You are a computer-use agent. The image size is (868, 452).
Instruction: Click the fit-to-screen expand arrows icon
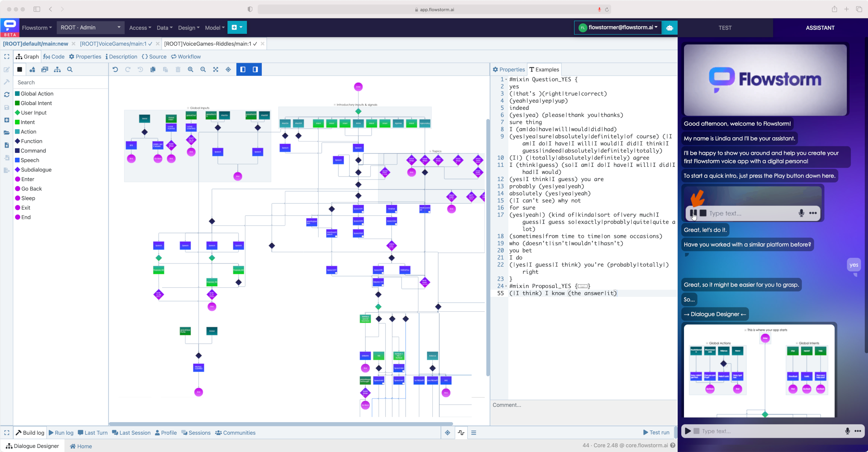click(x=216, y=69)
